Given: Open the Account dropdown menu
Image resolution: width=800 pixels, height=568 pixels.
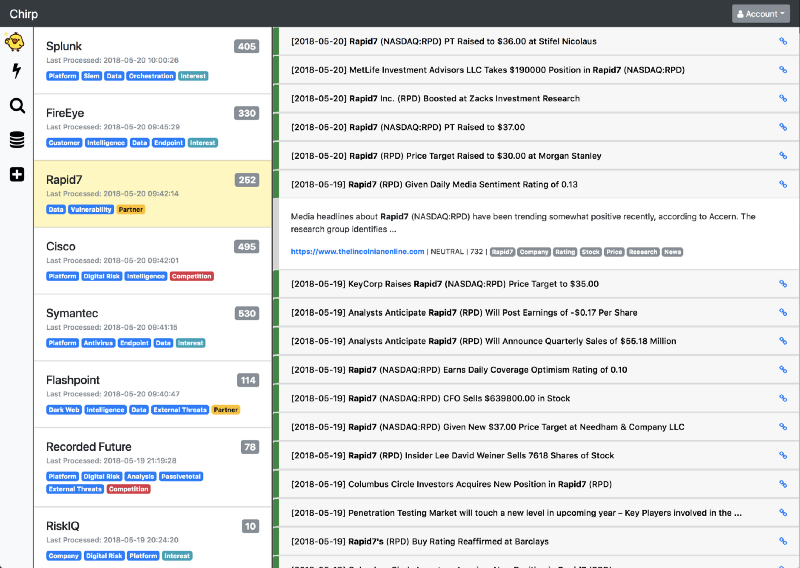Looking at the screenshot, I should click(760, 14).
